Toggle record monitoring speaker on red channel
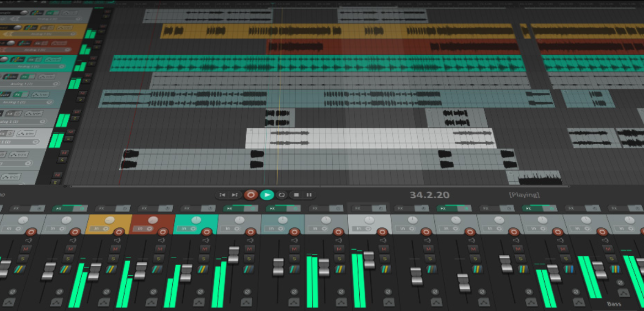The height and width of the screenshot is (311, 644). [161, 240]
